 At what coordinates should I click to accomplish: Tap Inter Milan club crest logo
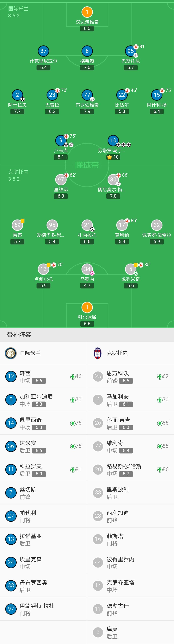click(11, 353)
